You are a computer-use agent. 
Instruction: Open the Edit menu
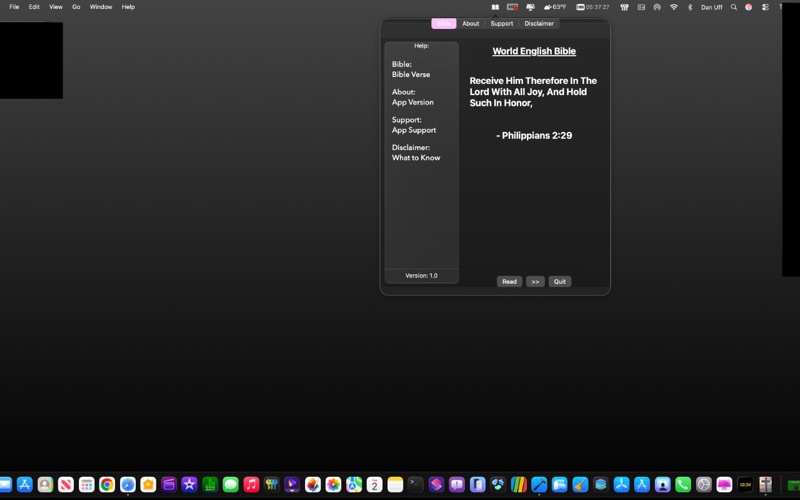34,7
